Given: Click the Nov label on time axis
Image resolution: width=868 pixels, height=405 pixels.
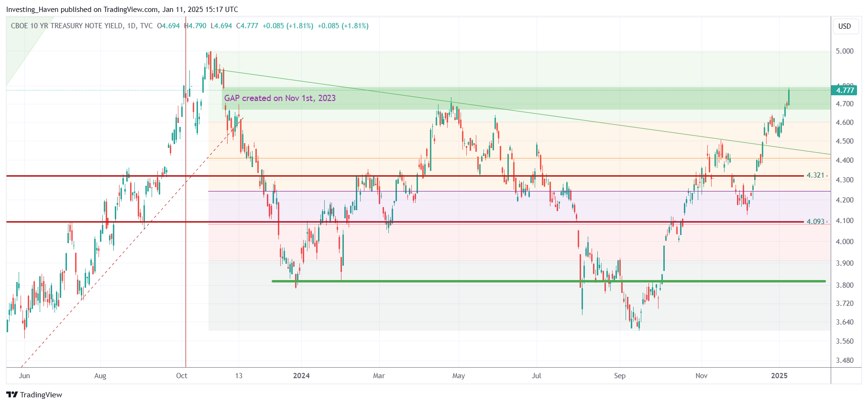Looking at the screenshot, I should [702, 376].
